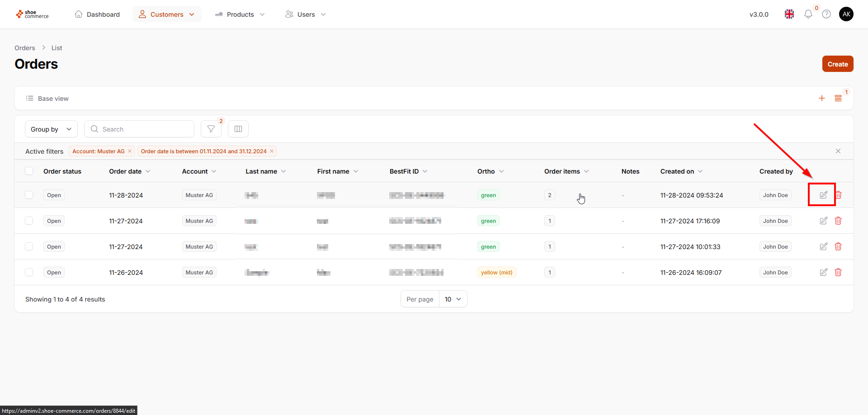
Task: Click the Created on value 11-27-2024 17:16:09
Action: pyautogui.click(x=690, y=221)
